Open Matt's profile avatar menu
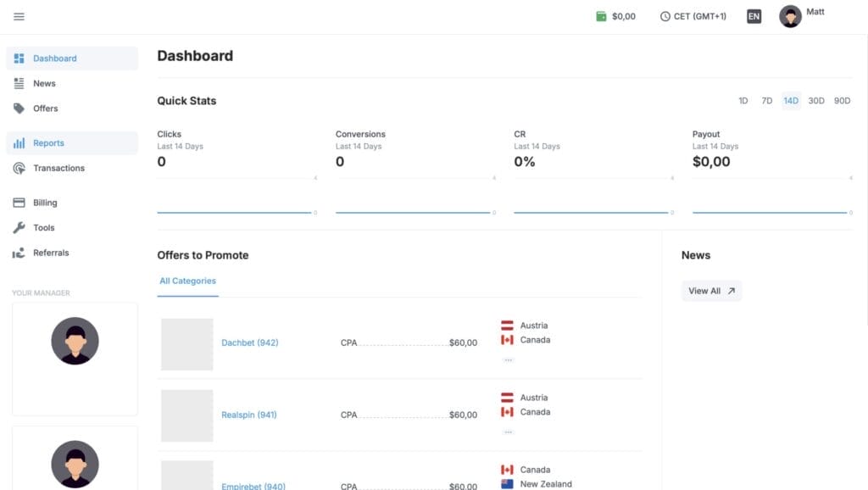The height and width of the screenshot is (490, 868). point(790,16)
